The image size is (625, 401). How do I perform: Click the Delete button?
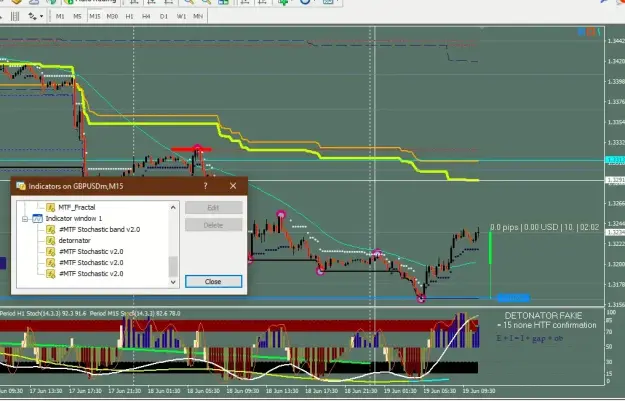tap(213, 225)
